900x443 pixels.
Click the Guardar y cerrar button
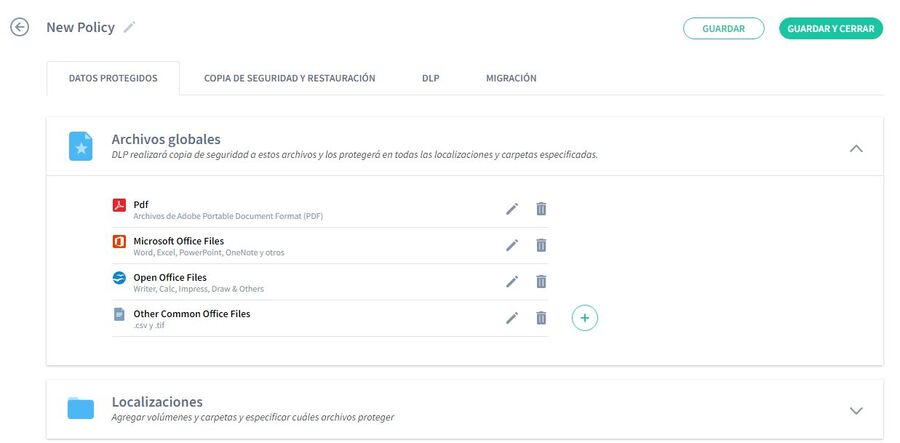pos(831,28)
